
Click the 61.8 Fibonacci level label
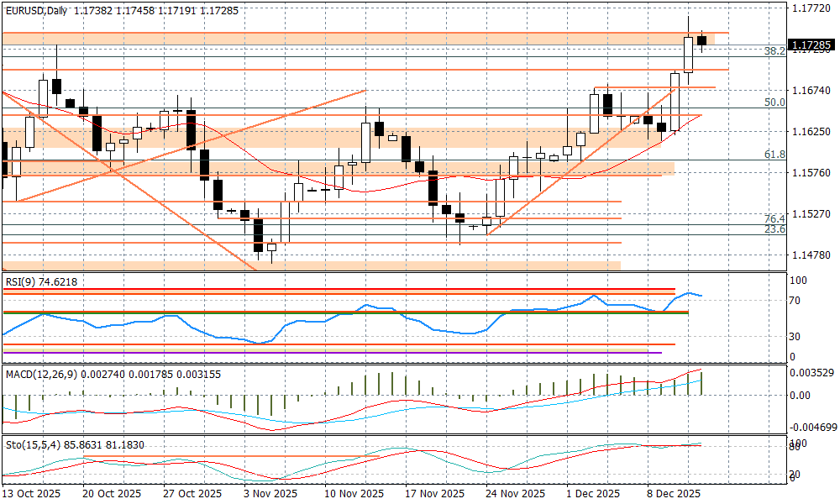pyautogui.click(x=774, y=155)
